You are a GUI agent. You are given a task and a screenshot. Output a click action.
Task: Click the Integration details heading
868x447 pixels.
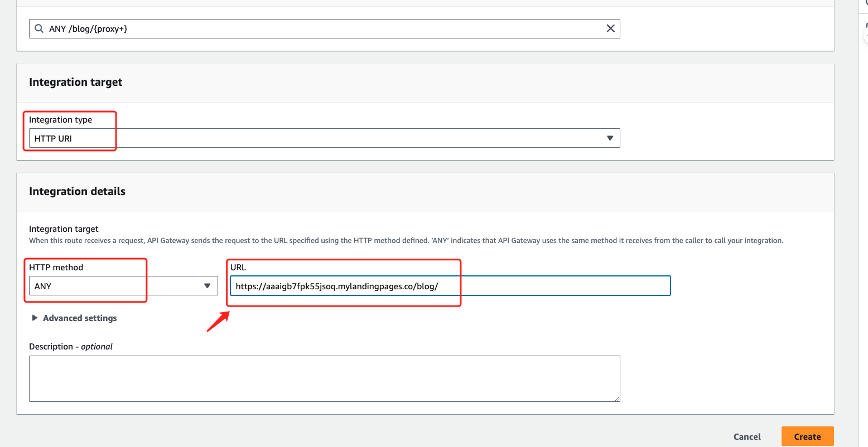pos(77,191)
